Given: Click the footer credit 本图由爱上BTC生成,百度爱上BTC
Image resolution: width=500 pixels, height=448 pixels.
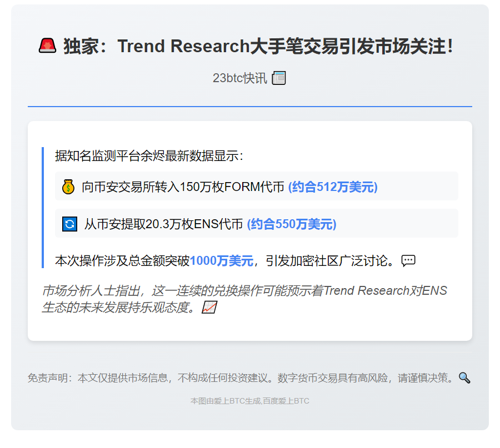Looking at the screenshot, I should [249, 401].
